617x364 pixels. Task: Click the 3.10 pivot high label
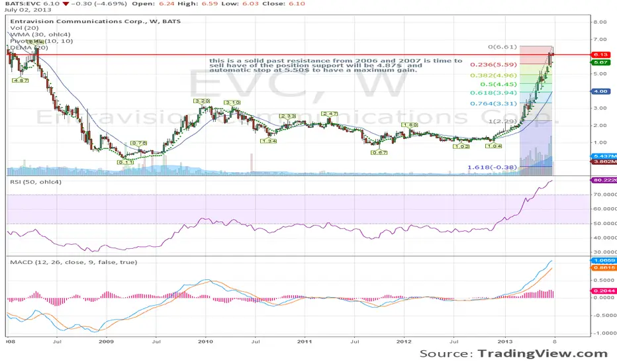[x=232, y=103]
